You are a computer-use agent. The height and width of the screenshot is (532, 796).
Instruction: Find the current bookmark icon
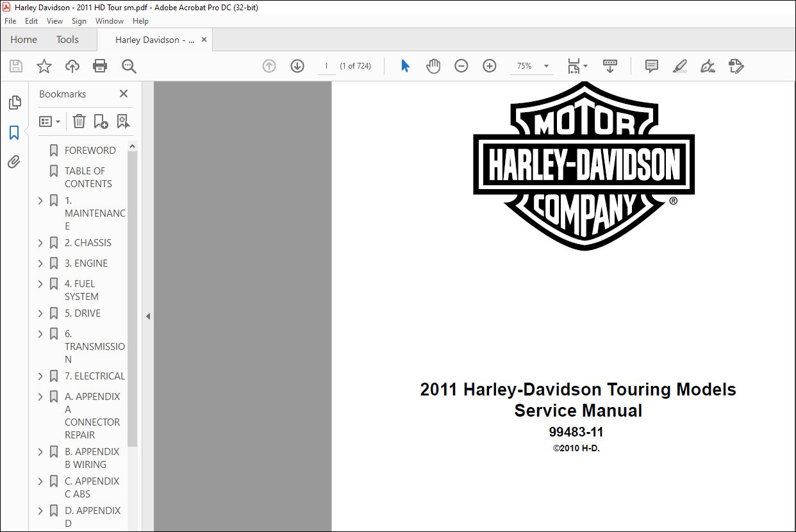pos(123,121)
